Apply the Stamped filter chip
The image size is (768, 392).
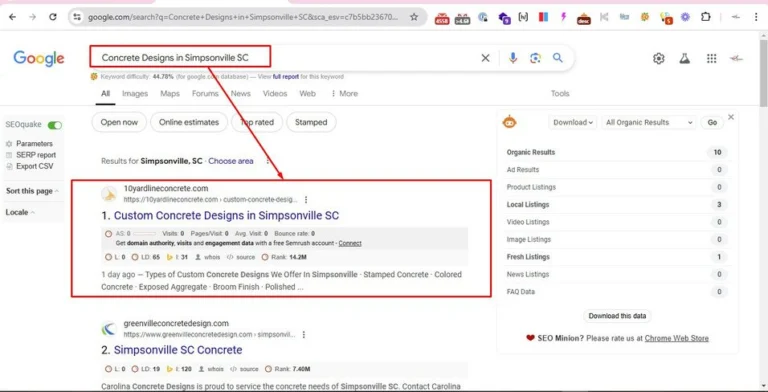click(311, 122)
